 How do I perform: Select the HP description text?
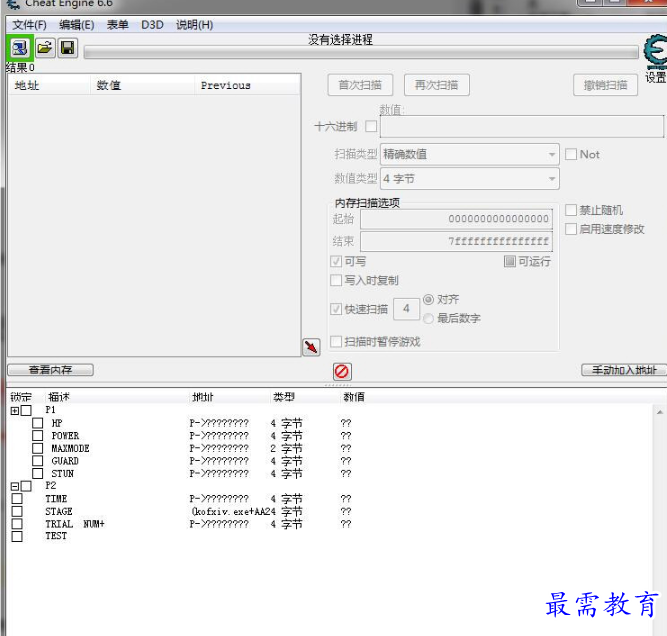click(x=57, y=423)
